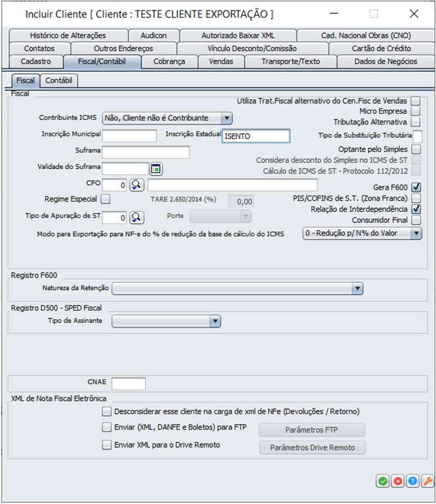Open the Natureza da Retenção dropdown
This screenshot has width=436, height=504.
[x=357, y=288]
